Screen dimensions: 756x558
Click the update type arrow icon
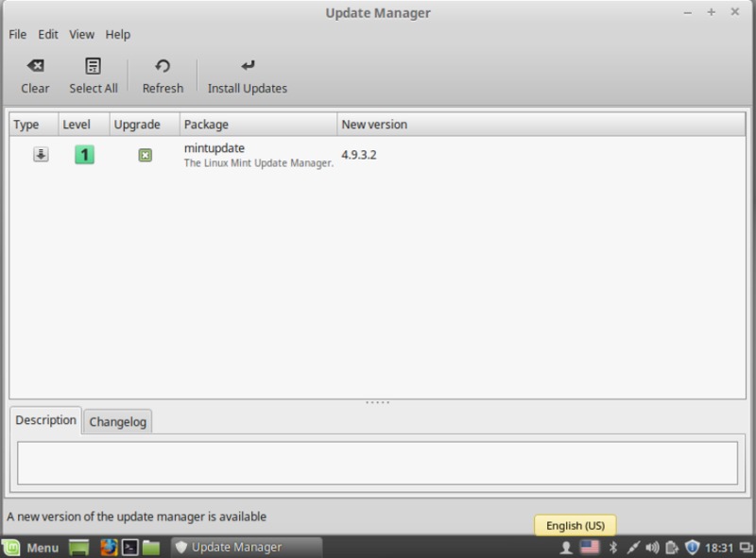pyautogui.click(x=41, y=155)
